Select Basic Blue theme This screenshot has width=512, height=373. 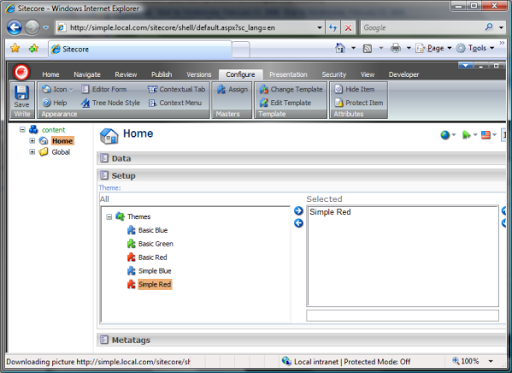(x=153, y=230)
